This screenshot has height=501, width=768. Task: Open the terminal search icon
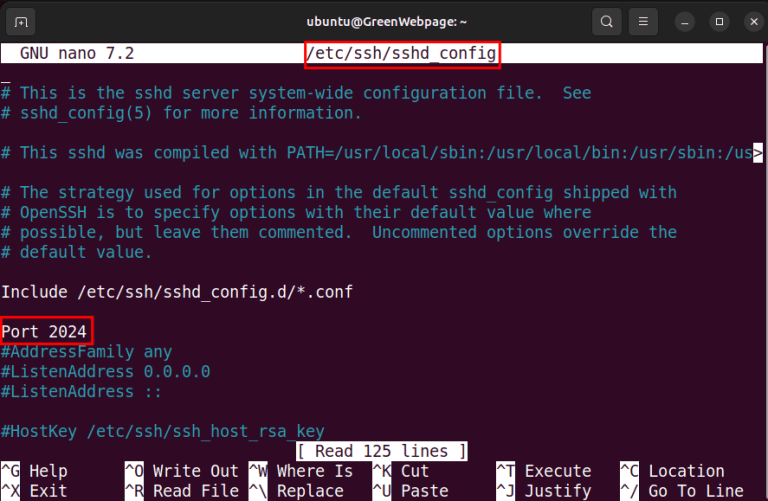click(x=605, y=21)
